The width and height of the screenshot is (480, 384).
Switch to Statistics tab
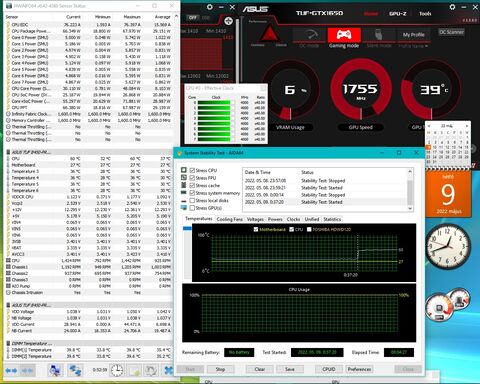332,219
